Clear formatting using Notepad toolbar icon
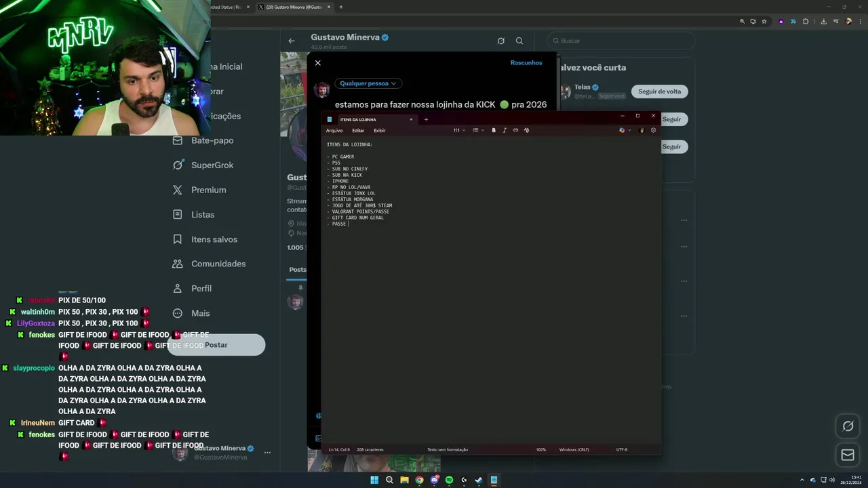 pyautogui.click(x=526, y=130)
